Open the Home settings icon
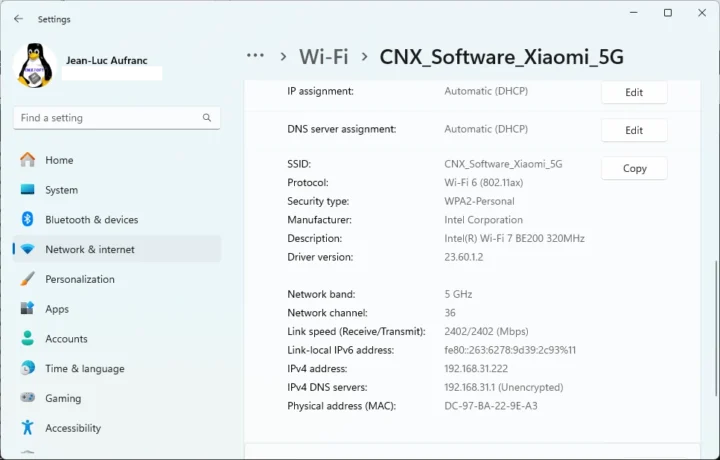 pos(28,160)
